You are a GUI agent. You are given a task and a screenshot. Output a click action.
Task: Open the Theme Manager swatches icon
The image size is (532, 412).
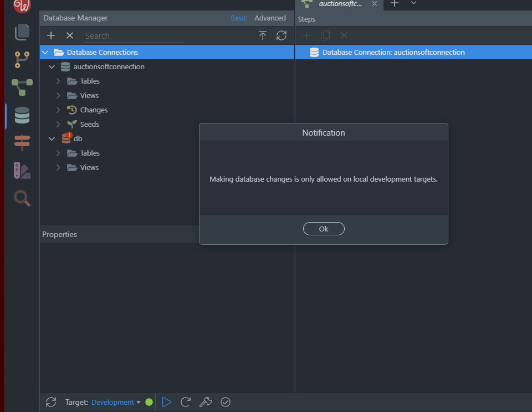coord(22,171)
